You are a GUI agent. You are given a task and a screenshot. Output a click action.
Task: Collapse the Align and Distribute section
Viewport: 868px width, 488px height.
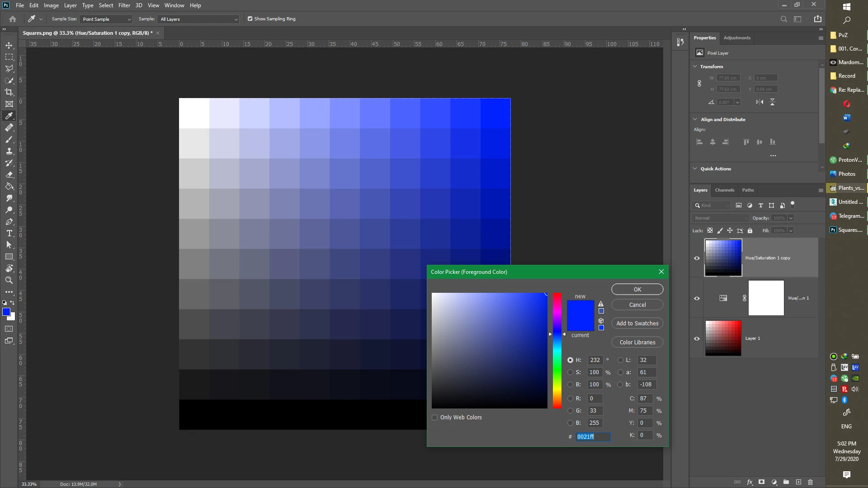[x=695, y=119]
